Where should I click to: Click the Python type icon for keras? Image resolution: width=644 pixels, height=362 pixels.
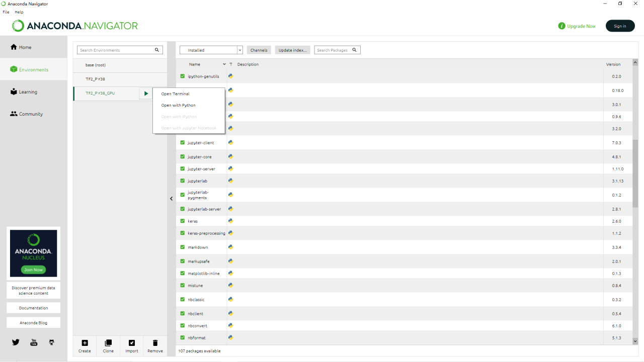(x=230, y=221)
